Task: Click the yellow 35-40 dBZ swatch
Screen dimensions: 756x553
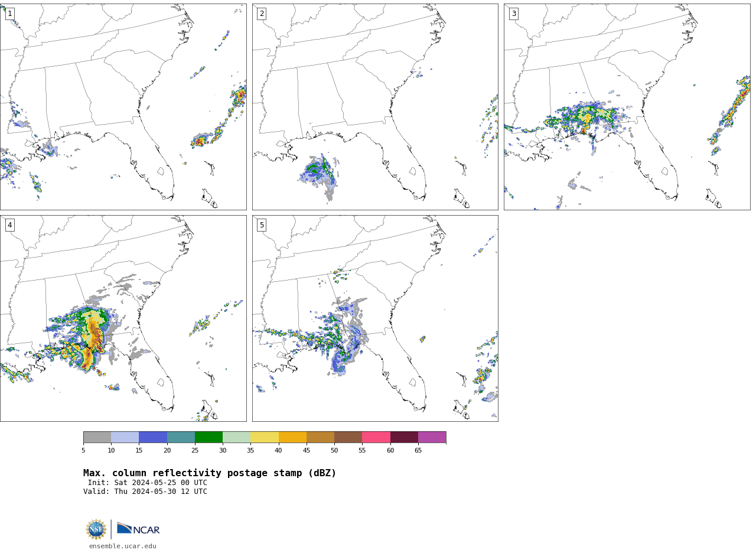Action: coord(265,437)
